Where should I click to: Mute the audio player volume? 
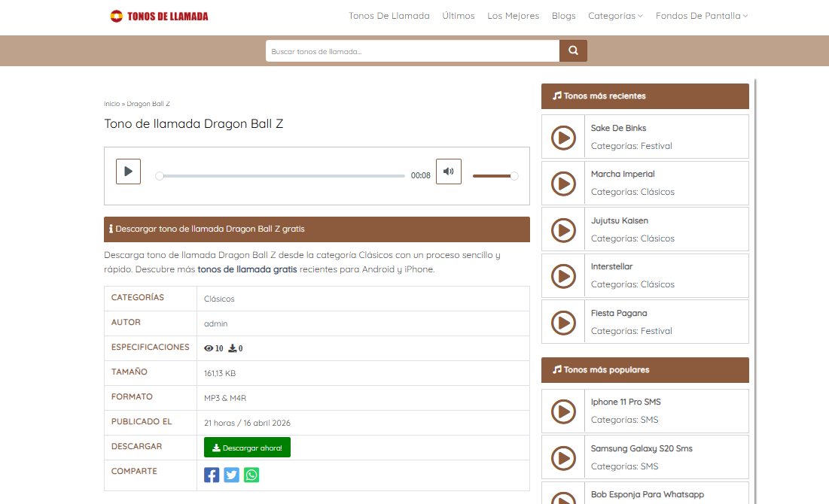(448, 172)
